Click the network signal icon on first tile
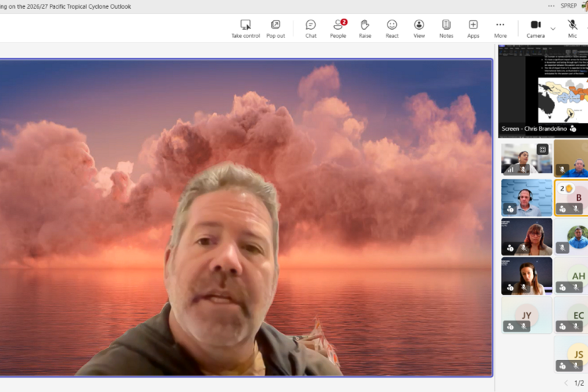 tap(510, 169)
